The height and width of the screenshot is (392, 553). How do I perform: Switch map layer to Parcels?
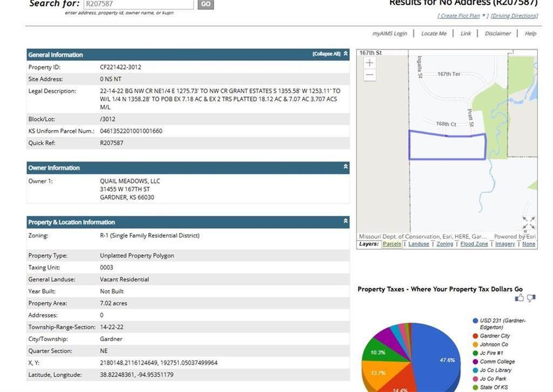[392, 244]
